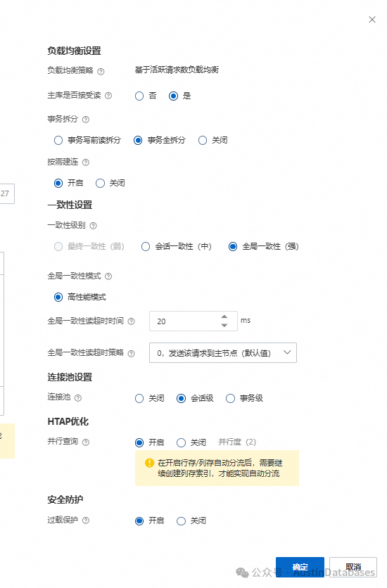Click the 负载均衡设置 heading
Image resolution: width=387 pixels, height=588 pixels.
point(74,51)
